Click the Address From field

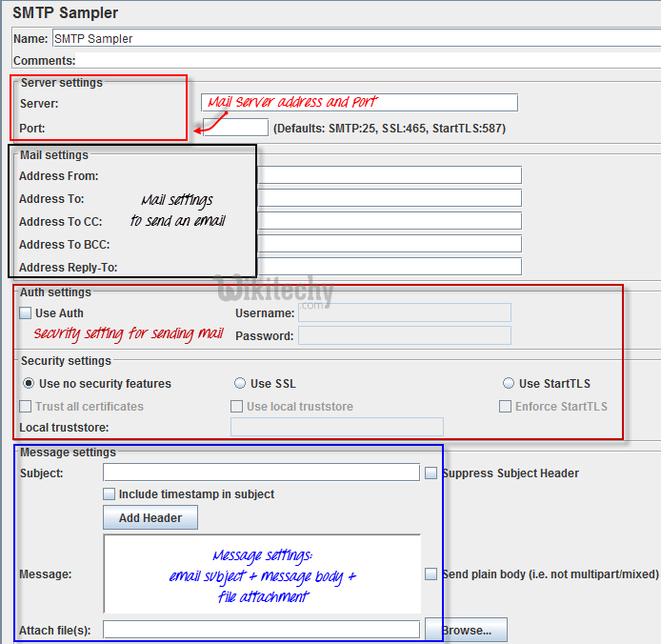coord(389,175)
